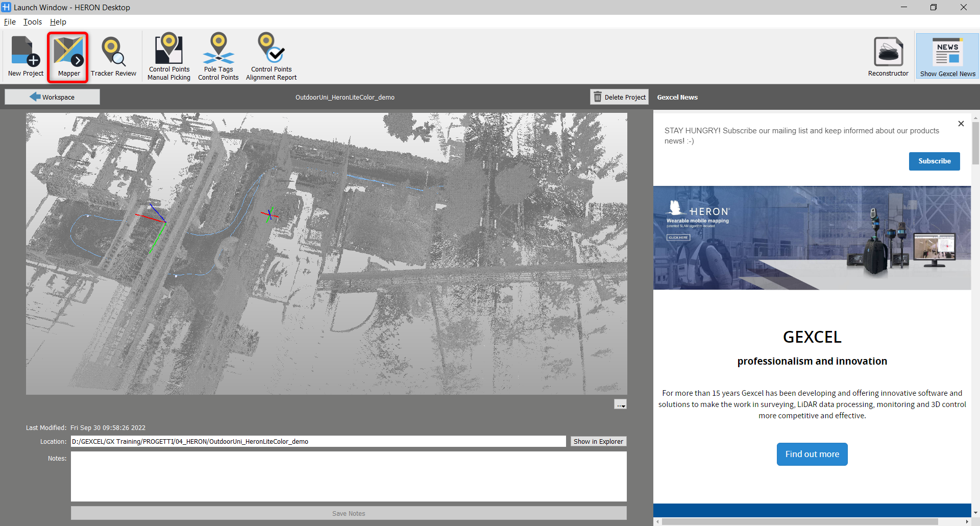980x526 pixels.
Task: Open the File menu
Action: [10, 22]
